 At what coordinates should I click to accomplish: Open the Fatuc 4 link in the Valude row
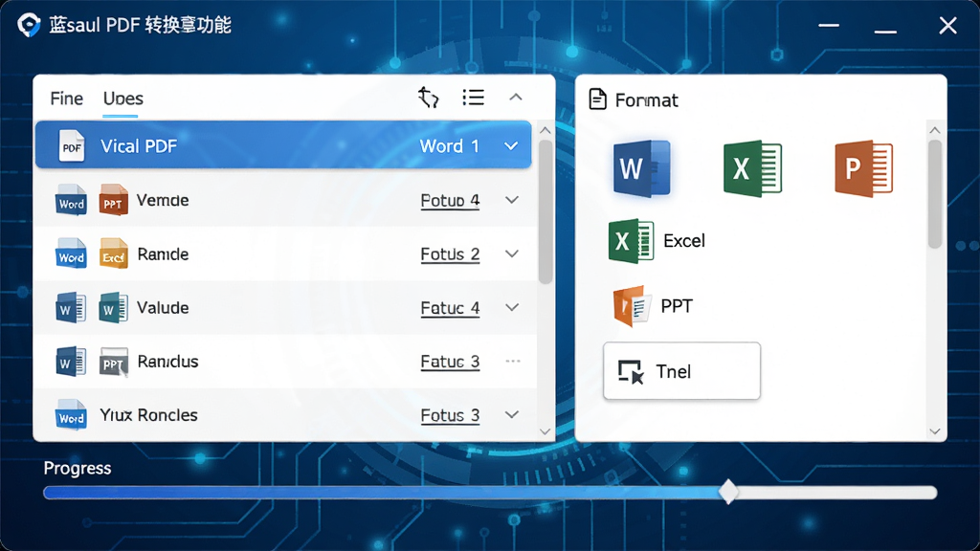point(450,308)
